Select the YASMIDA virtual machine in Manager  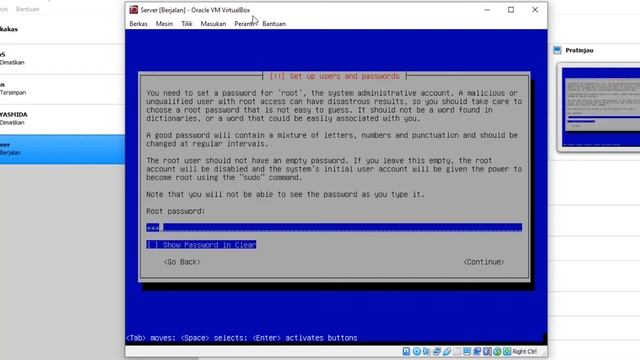[62, 118]
